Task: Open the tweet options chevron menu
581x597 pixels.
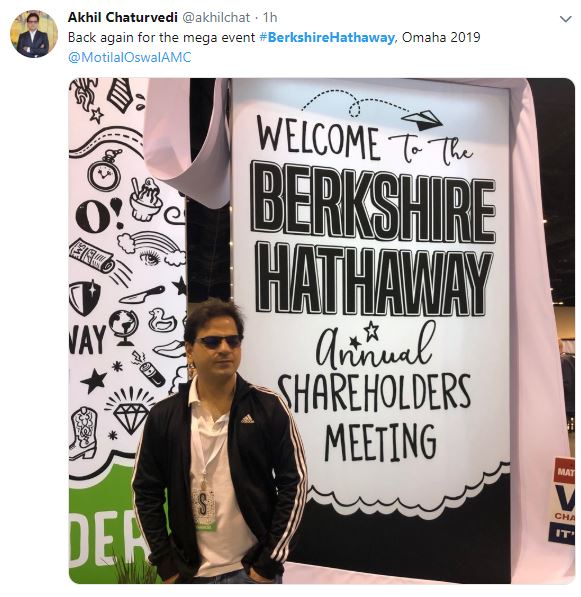Action: click(565, 19)
